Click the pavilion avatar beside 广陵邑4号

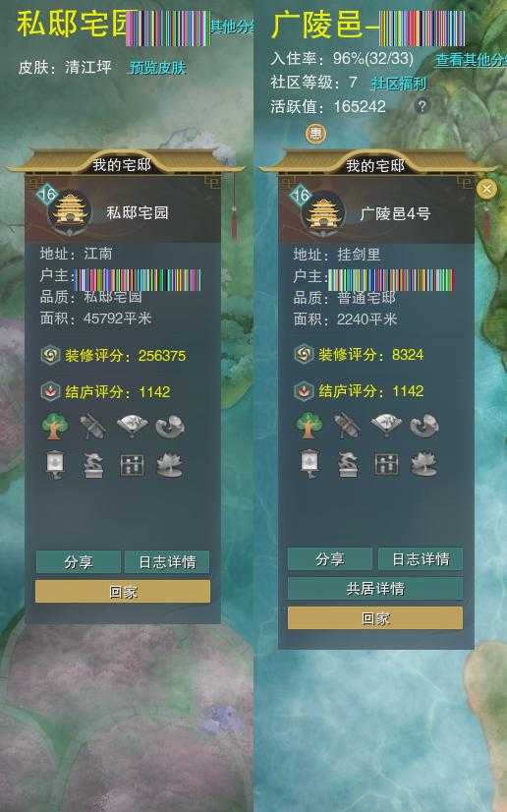point(322,213)
